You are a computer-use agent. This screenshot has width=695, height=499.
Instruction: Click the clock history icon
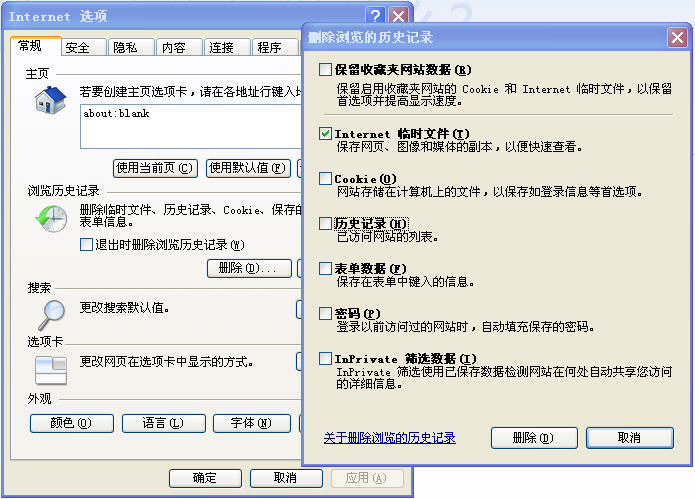pos(50,217)
